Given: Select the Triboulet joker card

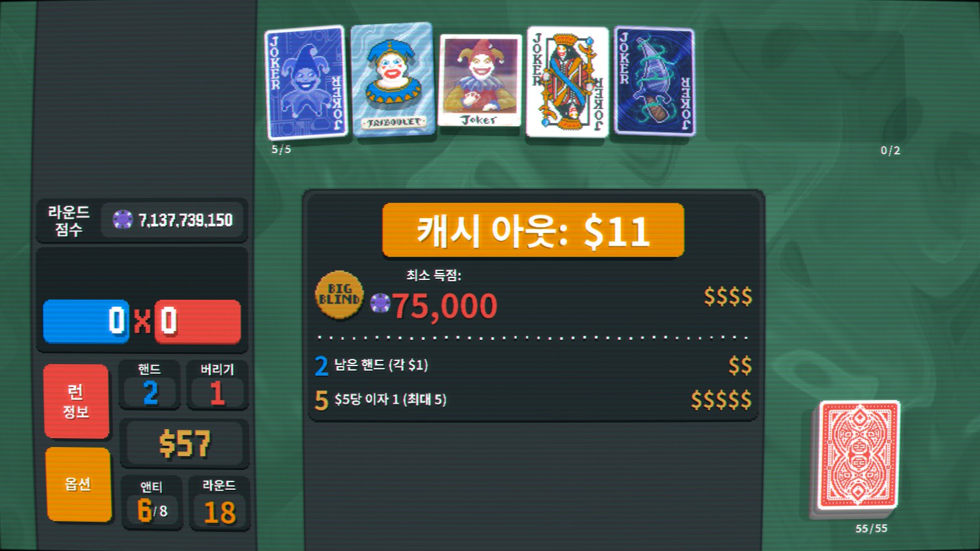Looking at the screenshot, I should click(x=393, y=80).
